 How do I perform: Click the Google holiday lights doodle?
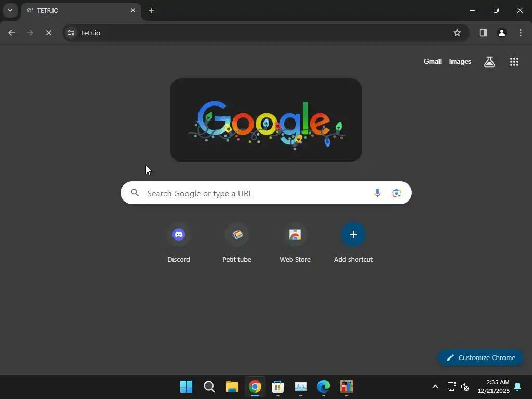coord(266,120)
